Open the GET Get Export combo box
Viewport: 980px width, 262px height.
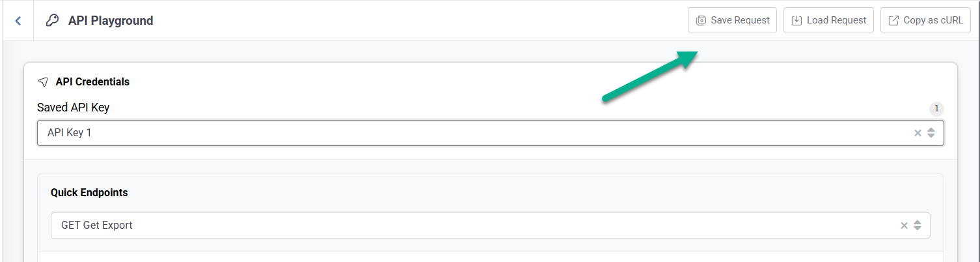[456, 226]
